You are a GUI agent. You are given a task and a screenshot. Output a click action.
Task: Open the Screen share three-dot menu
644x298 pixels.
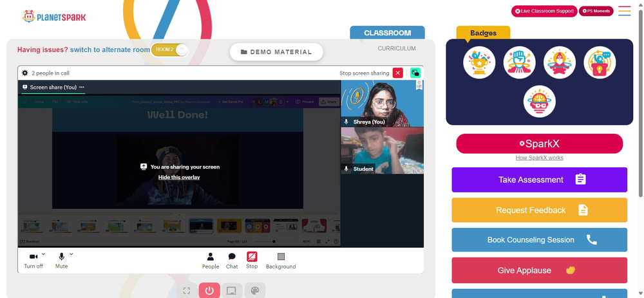pyautogui.click(x=82, y=87)
